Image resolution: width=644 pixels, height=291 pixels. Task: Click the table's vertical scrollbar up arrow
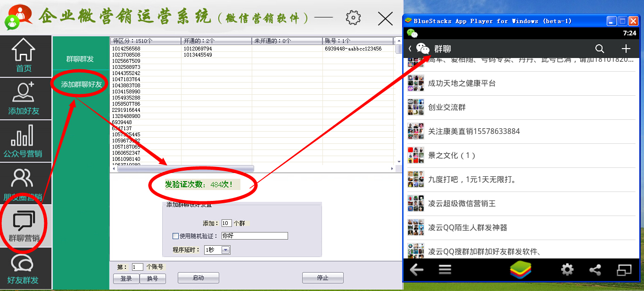pos(398,41)
